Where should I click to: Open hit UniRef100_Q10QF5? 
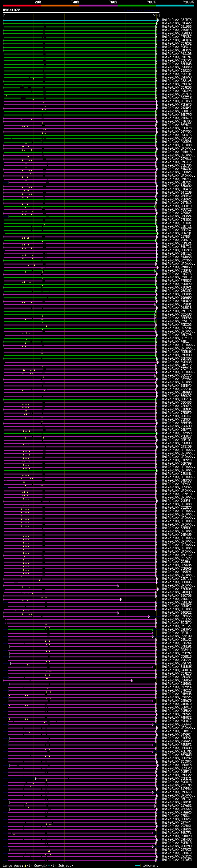(177, 30)
